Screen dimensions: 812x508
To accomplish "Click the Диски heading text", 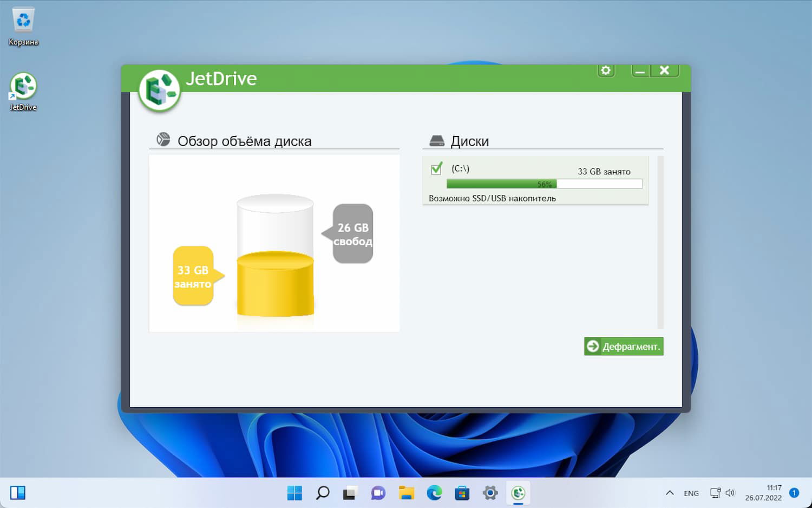I will [x=470, y=141].
